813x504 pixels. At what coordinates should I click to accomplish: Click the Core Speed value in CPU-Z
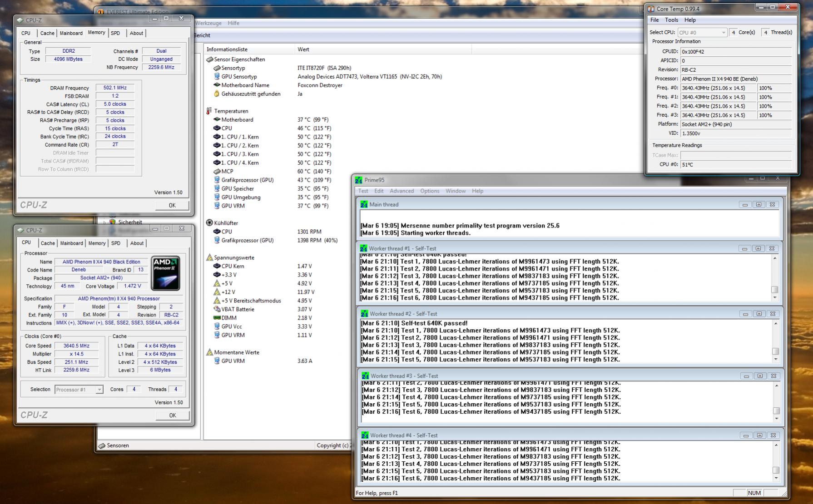tap(76, 346)
